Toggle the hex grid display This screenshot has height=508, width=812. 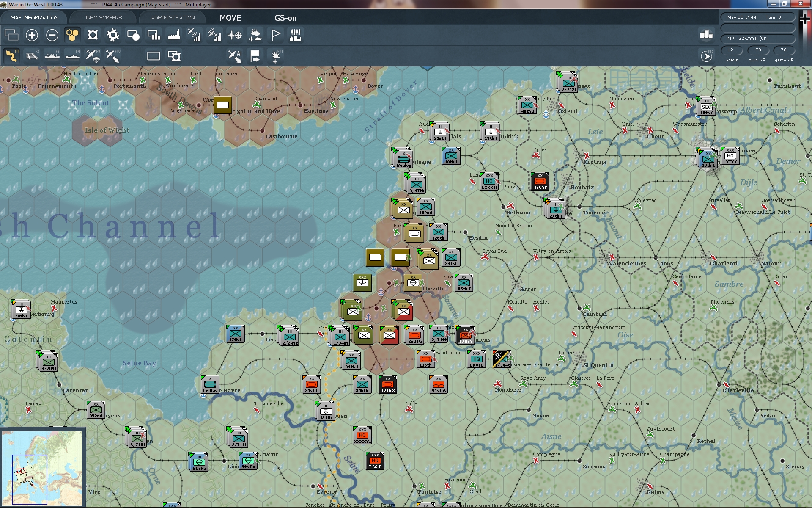point(72,35)
